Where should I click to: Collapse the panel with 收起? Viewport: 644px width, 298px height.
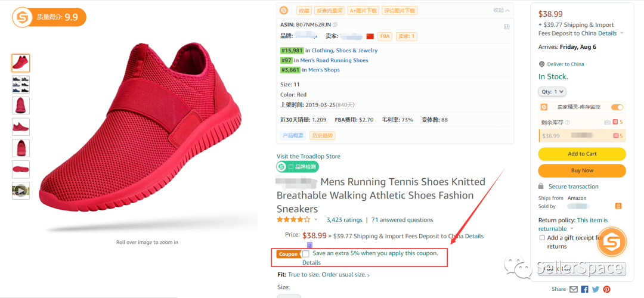click(x=501, y=10)
